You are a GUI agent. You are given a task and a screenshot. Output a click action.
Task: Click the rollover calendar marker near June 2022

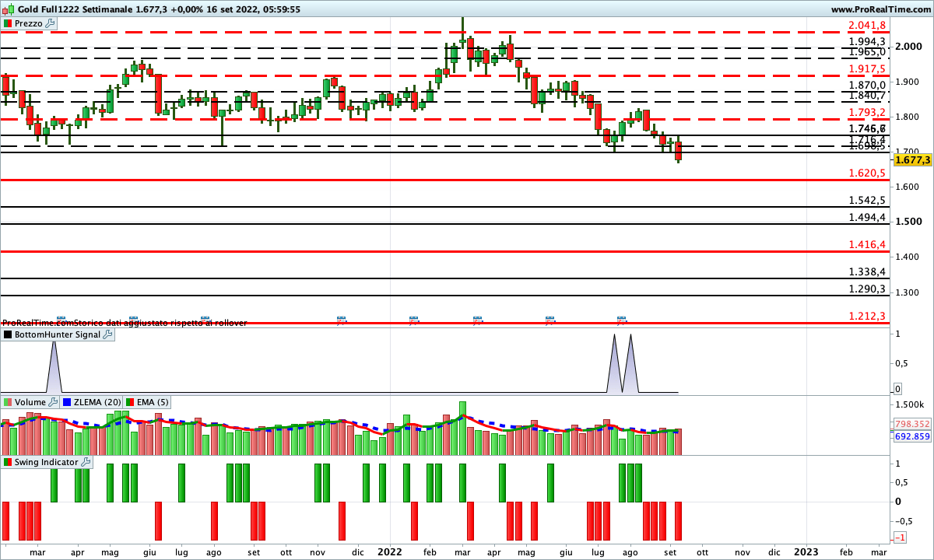[550, 319]
